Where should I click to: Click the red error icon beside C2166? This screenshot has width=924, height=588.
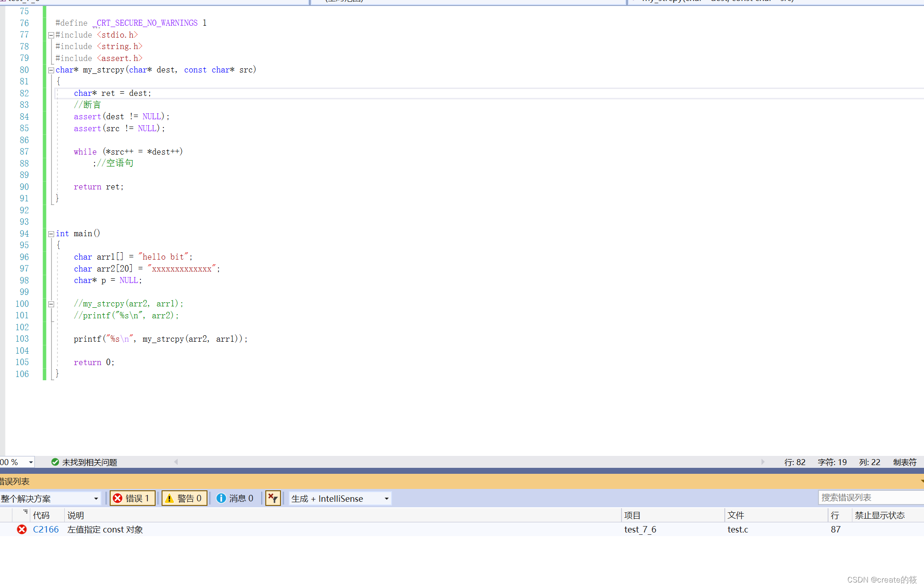pyautogui.click(x=22, y=529)
